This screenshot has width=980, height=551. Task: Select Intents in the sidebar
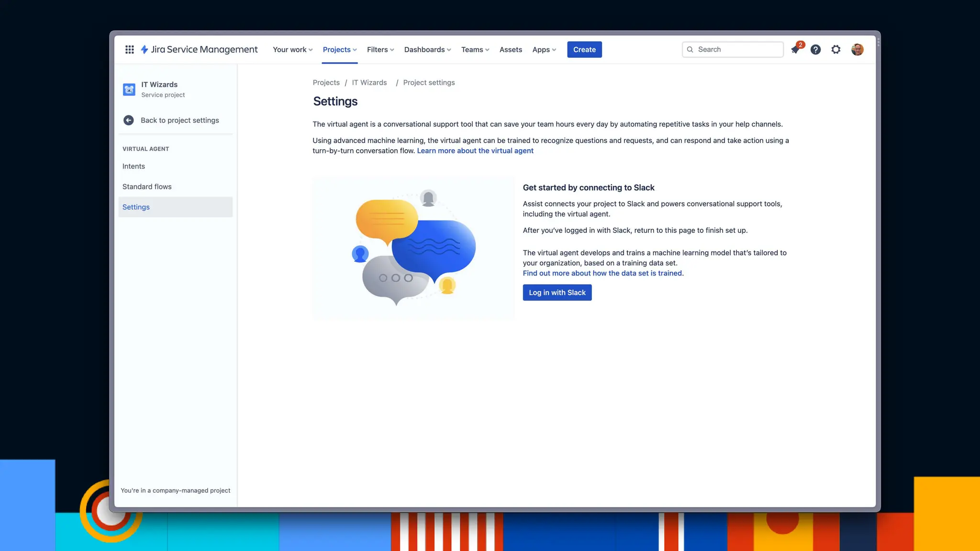[134, 166]
